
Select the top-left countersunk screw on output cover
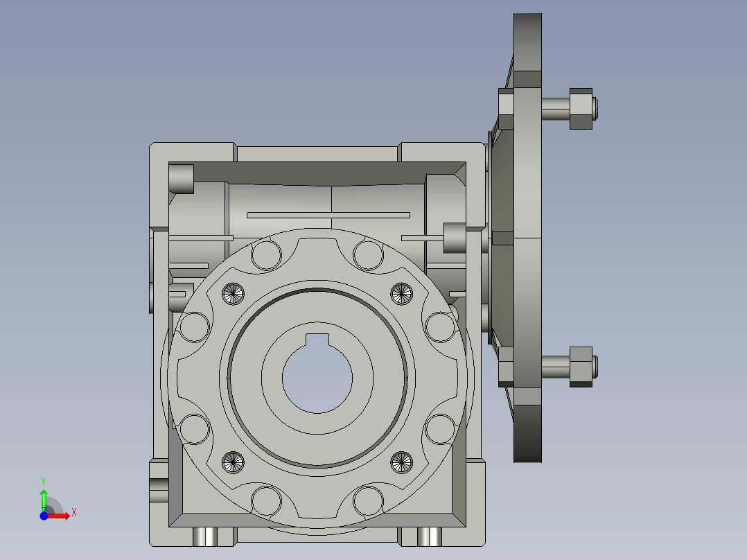[234, 294]
